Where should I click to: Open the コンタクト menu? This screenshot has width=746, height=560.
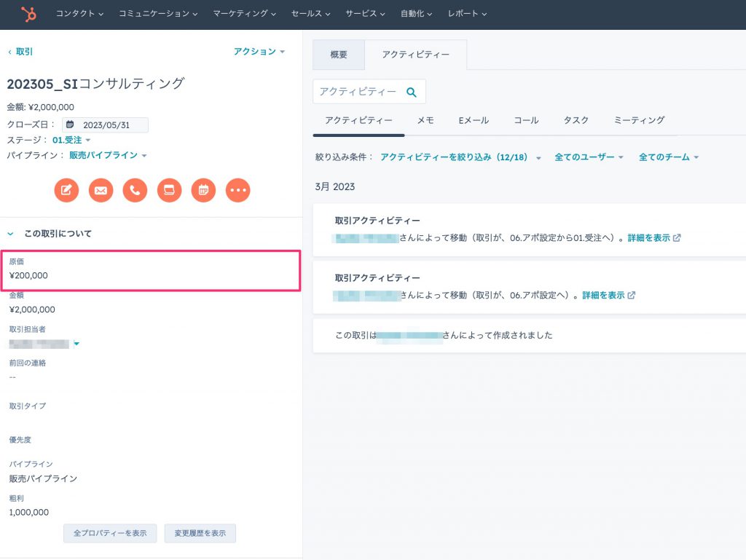[x=79, y=14]
